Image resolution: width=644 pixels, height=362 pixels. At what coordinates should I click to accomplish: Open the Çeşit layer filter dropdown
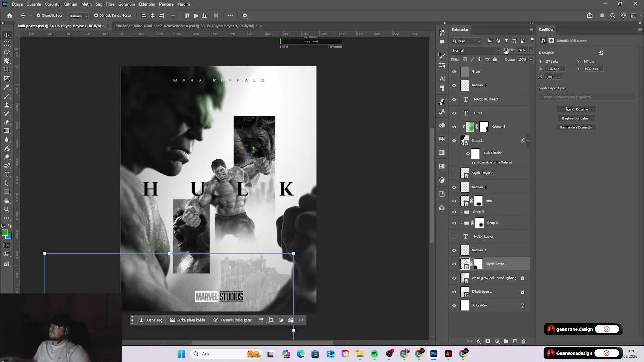pos(466,41)
